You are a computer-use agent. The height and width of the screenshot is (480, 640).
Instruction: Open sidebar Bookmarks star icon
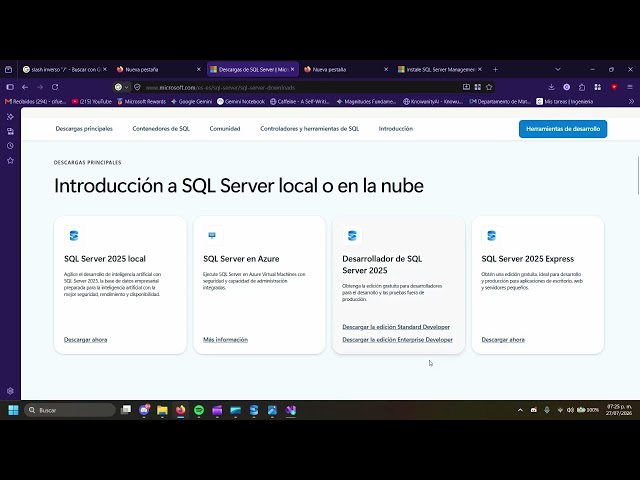10,160
